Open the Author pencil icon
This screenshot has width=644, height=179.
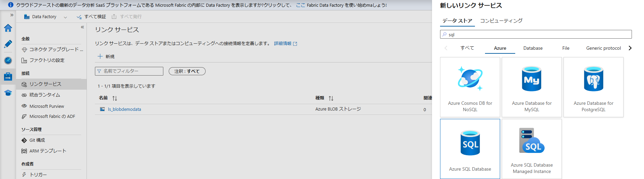click(x=8, y=44)
